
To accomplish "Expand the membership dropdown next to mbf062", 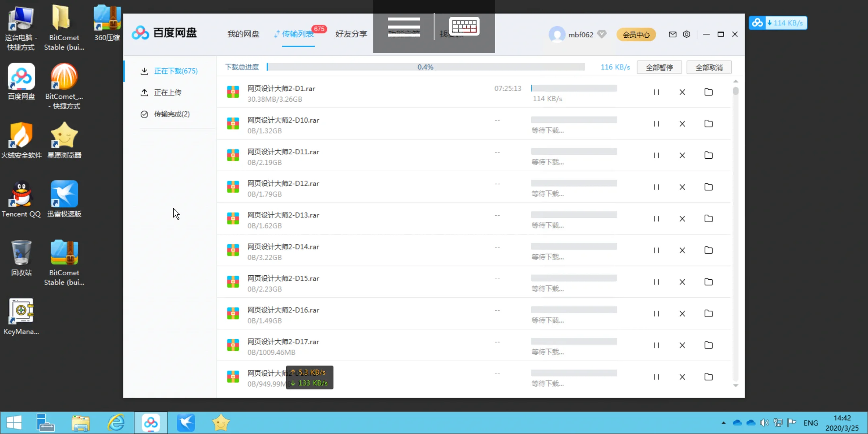I will tap(602, 34).
